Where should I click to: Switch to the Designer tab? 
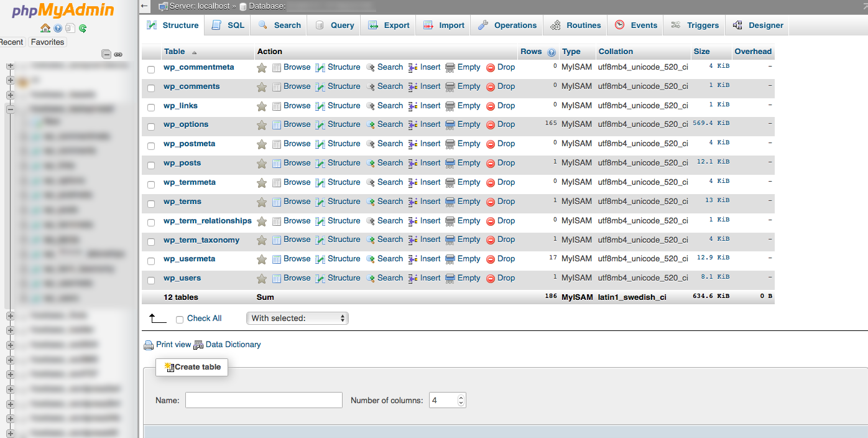[758, 26]
